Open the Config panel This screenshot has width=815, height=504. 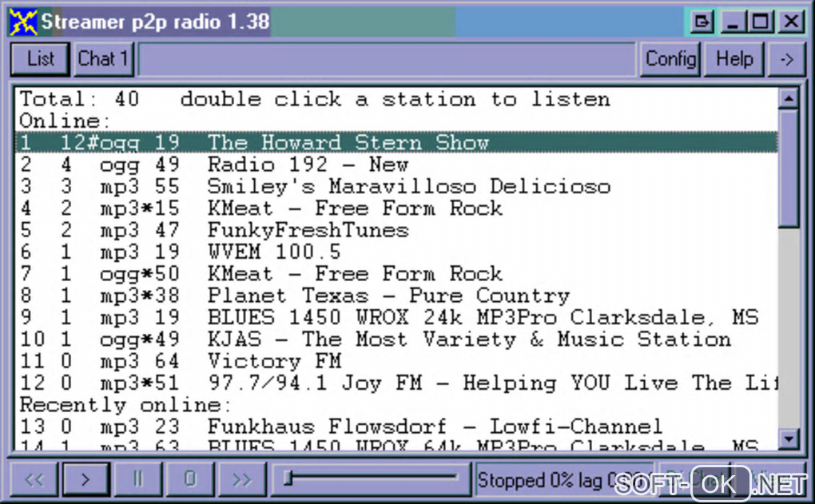pos(670,59)
